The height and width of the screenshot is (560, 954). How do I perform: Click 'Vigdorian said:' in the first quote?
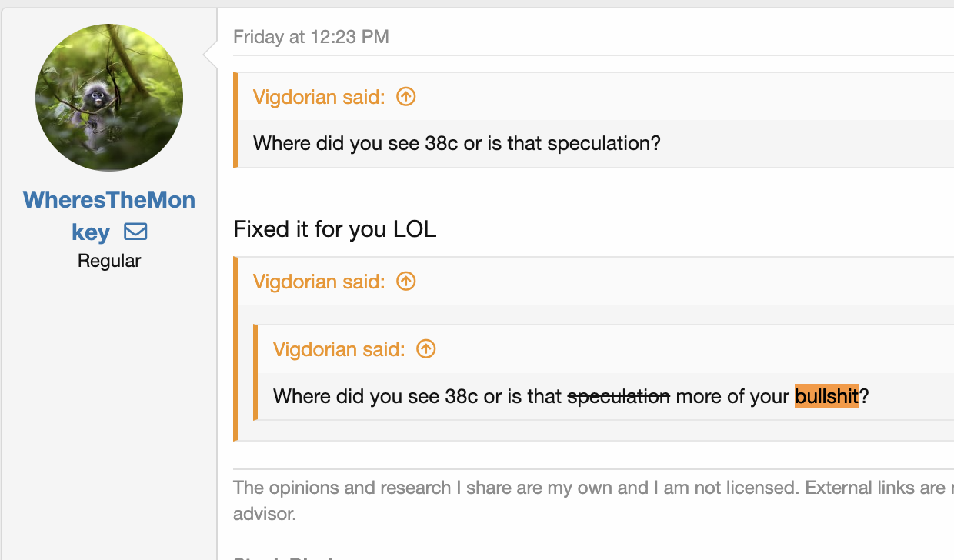point(319,98)
